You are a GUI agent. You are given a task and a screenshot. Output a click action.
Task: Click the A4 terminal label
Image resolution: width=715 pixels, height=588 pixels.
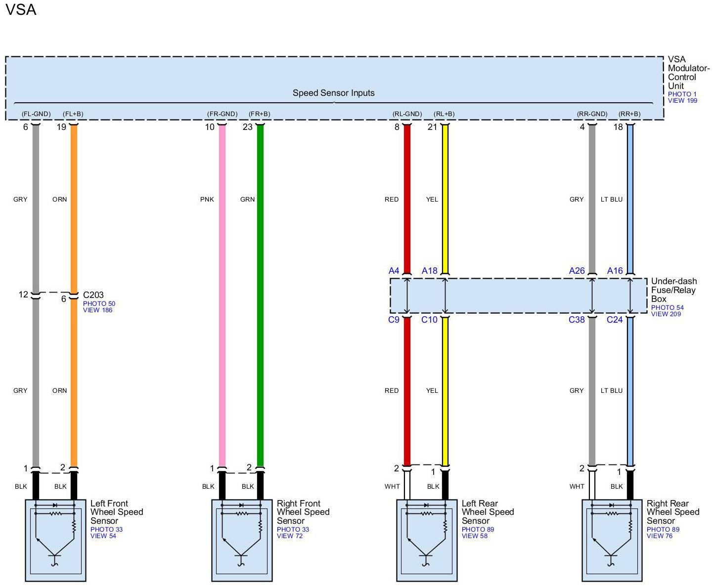tap(394, 271)
